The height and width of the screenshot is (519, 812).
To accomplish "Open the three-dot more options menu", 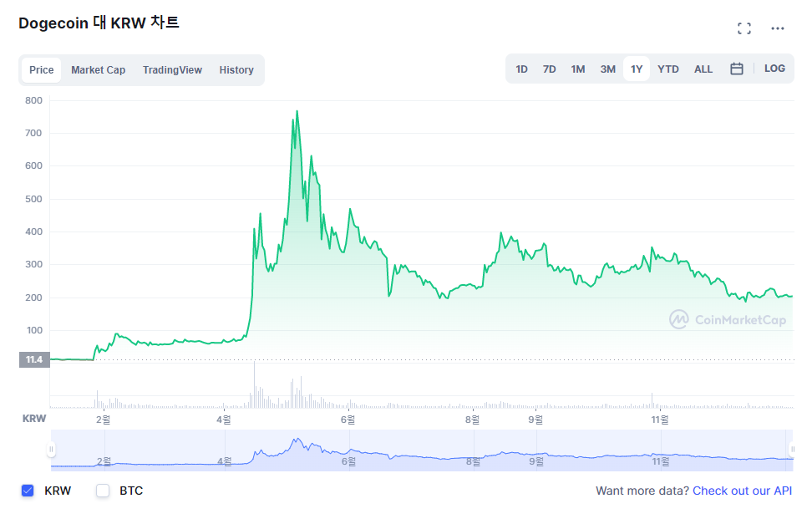I will click(777, 28).
